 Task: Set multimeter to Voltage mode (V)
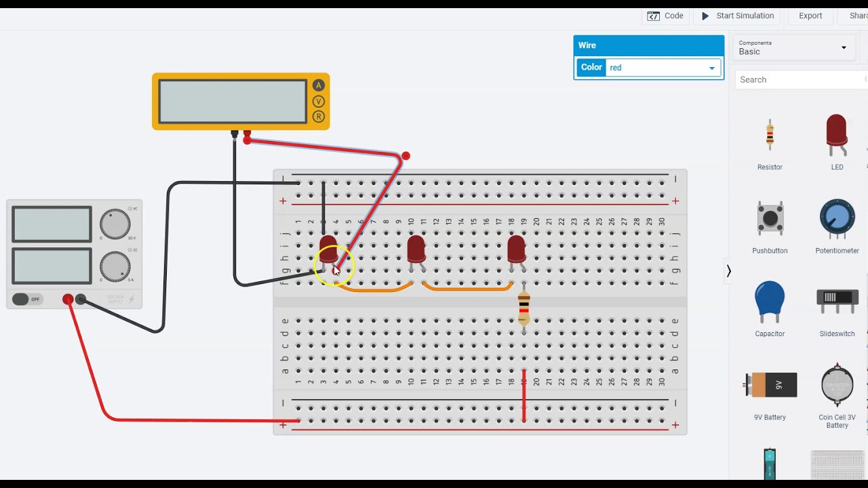[x=318, y=102]
